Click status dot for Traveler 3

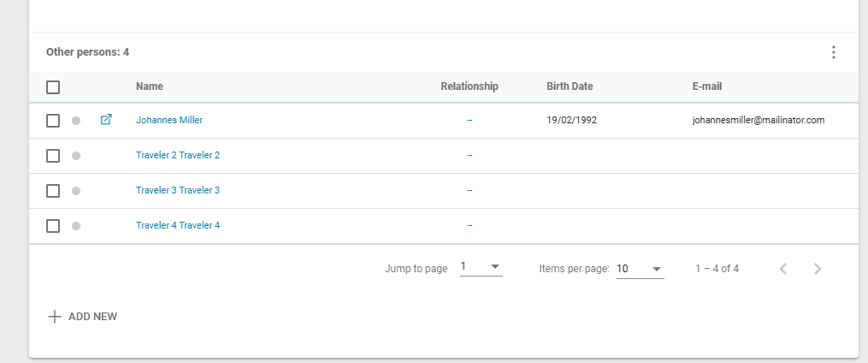(76, 191)
